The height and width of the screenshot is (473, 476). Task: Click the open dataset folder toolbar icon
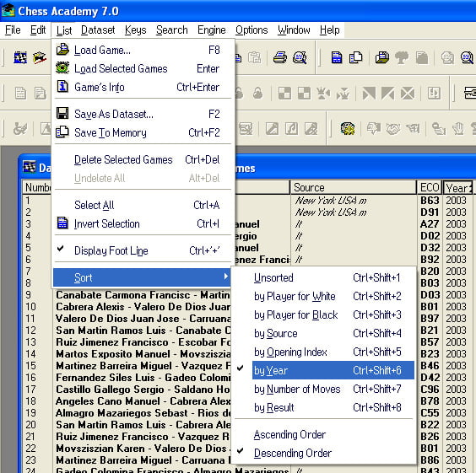click(382, 57)
